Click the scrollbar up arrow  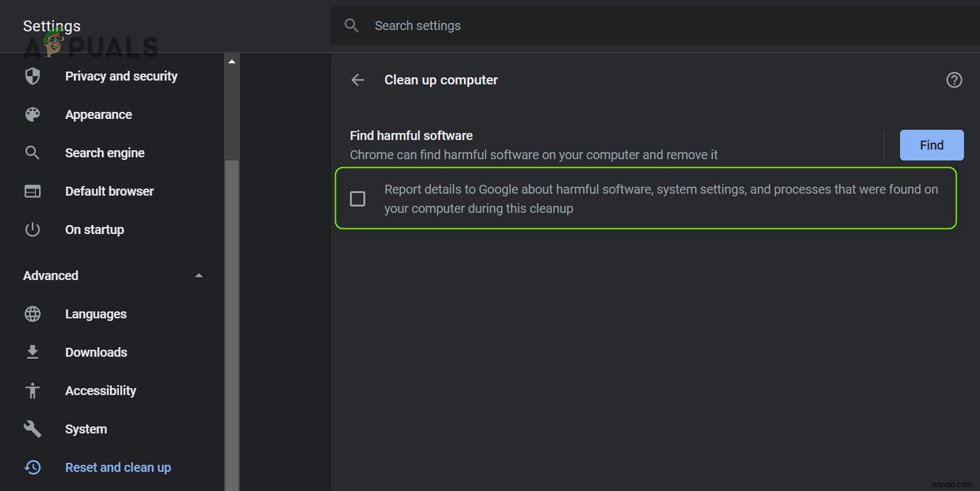pyautogui.click(x=231, y=60)
